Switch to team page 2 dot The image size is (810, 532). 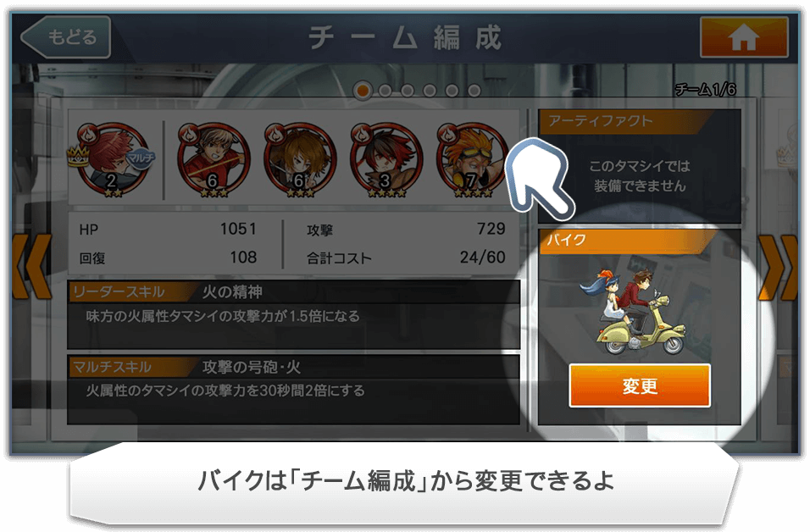[x=385, y=91]
